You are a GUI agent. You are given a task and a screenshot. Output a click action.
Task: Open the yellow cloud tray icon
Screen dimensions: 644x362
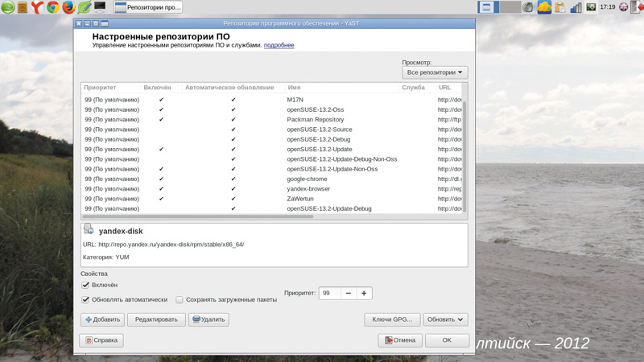[544, 7]
